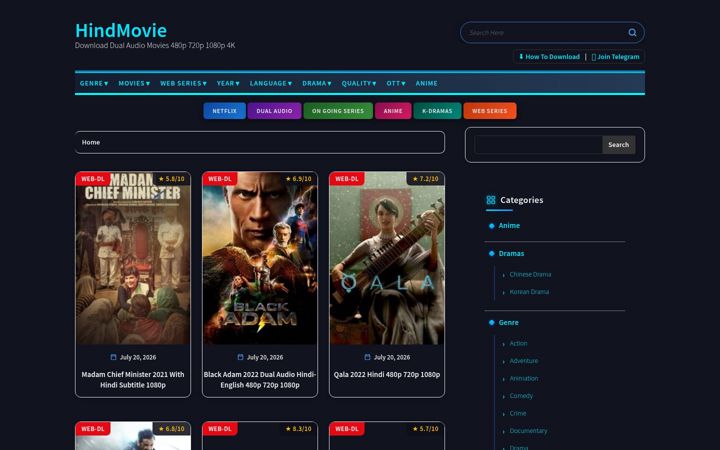The image size is (720, 450).
Task: Click the calendar icon under Qala poster
Action: (x=367, y=357)
